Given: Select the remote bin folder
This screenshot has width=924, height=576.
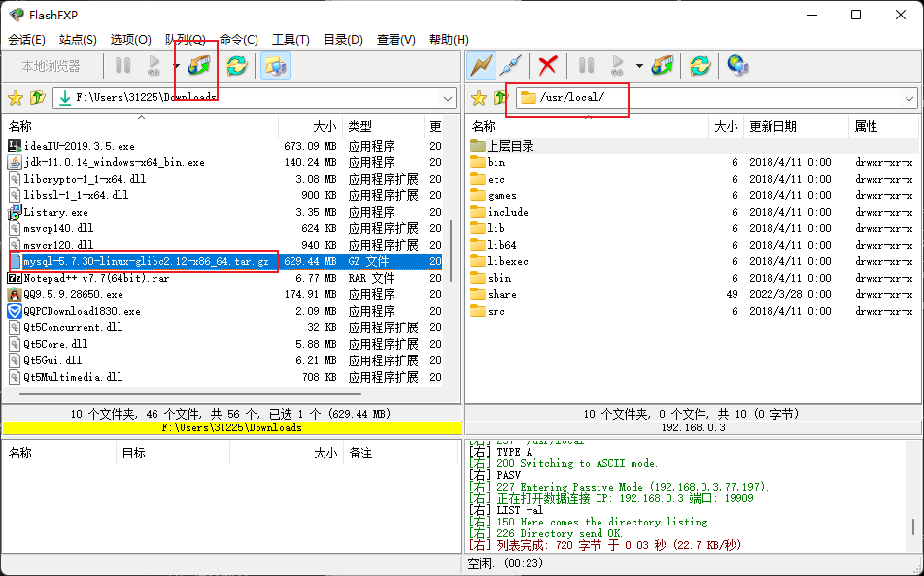Looking at the screenshot, I should [x=496, y=162].
